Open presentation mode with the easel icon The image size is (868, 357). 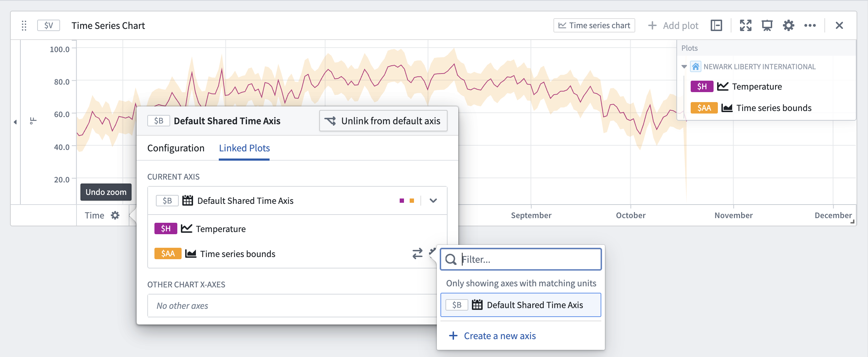[x=767, y=25]
